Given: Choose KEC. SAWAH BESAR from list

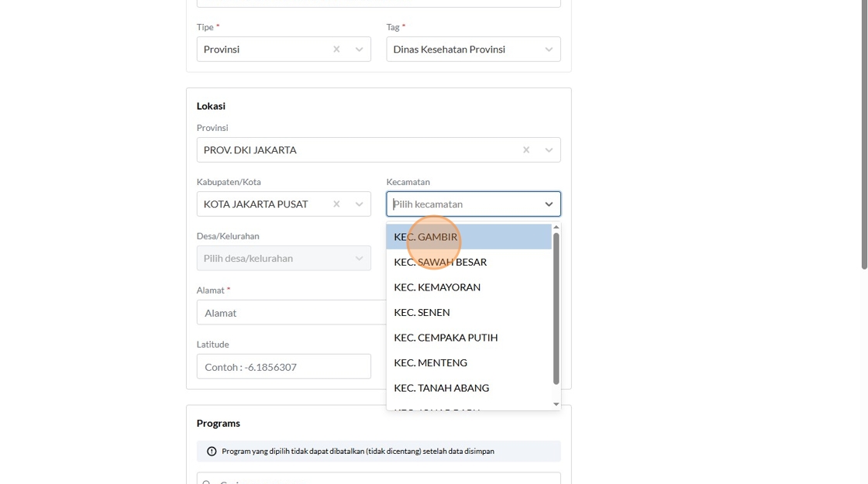Looking at the screenshot, I should click(440, 262).
